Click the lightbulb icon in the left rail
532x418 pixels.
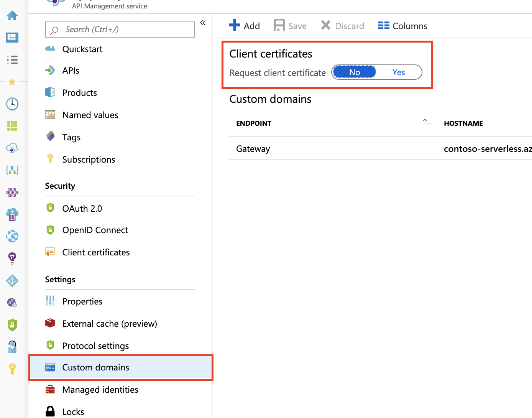(x=12, y=258)
